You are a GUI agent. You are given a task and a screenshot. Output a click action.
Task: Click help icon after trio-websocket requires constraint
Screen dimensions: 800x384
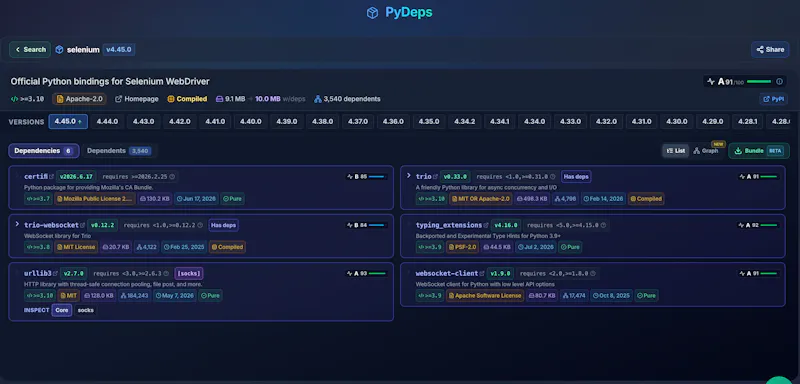tap(200, 225)
